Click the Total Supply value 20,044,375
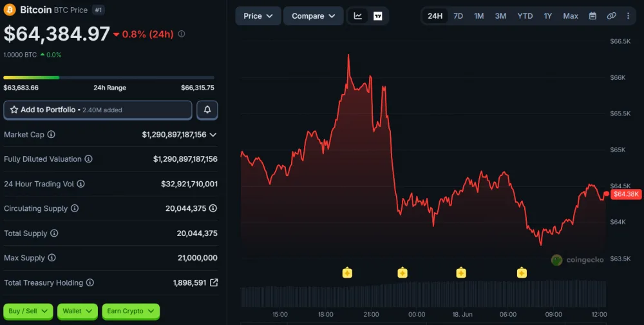 tap(197, 233)
